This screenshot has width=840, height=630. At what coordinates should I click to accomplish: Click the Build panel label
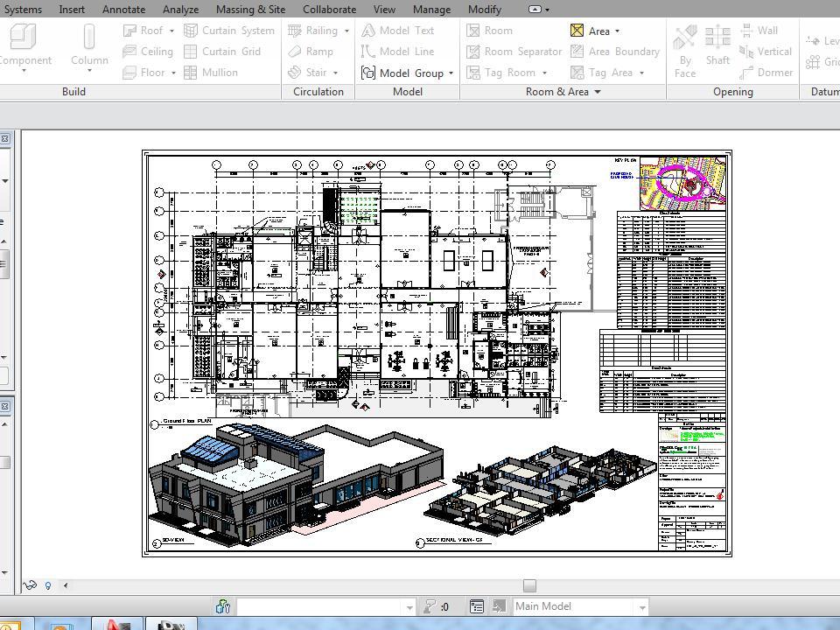coord(73,92)
